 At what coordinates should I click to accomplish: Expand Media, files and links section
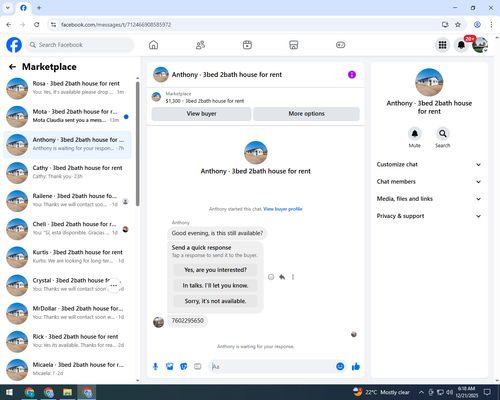click(x=429, y=199)
